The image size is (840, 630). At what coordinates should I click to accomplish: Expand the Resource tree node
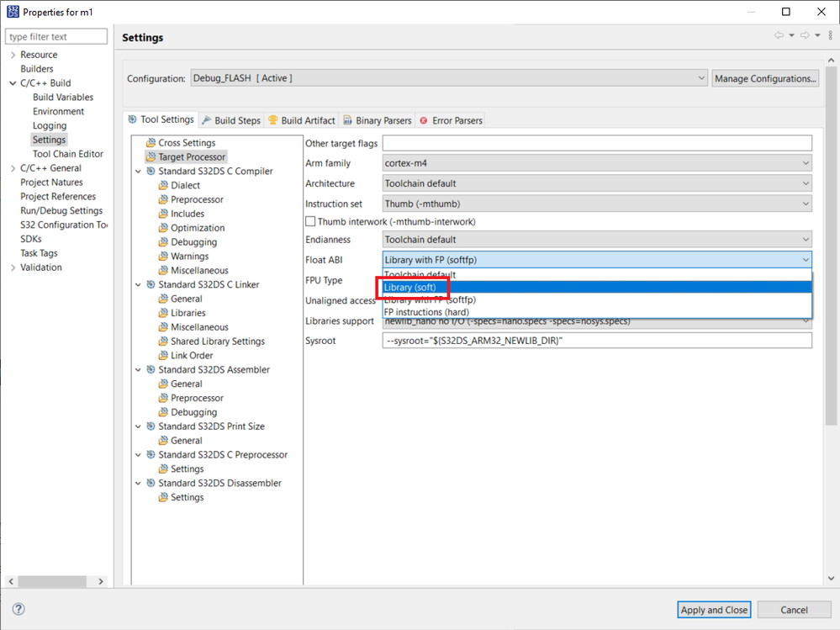click(x=13, y=55)
